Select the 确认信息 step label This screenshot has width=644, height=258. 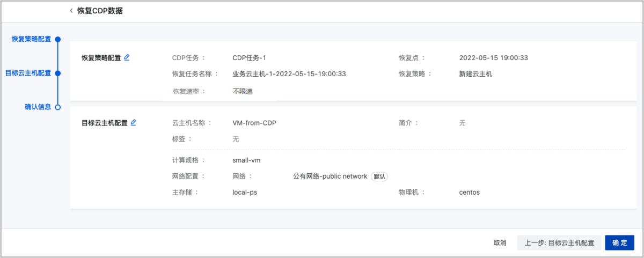[x=38, y=107]
